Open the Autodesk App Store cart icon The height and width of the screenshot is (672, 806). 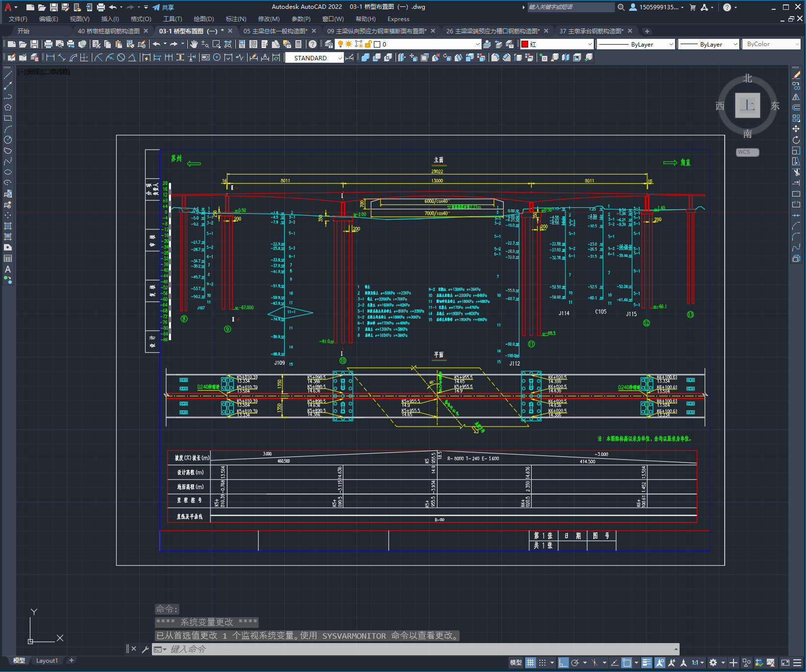pos(692,7)
